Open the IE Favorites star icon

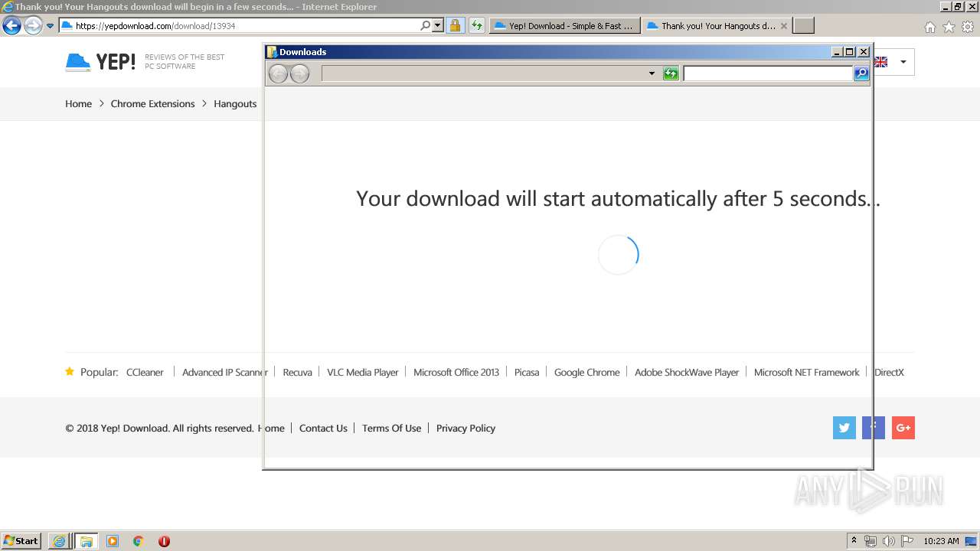coord(949,27)
